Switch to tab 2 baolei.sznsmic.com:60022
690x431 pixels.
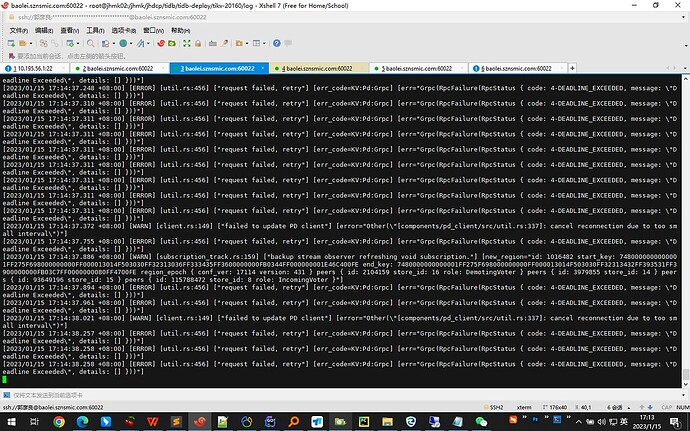click(x=119, y=68)
